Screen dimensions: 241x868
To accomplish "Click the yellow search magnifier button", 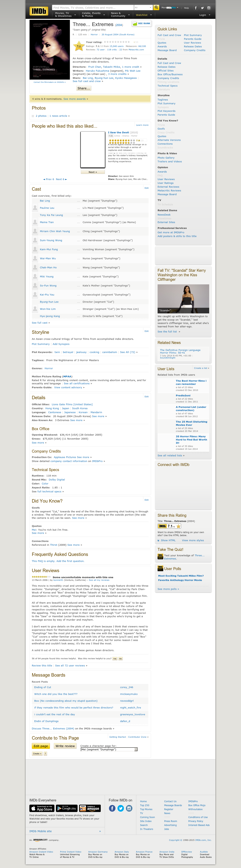I will [x=156, y=7].
